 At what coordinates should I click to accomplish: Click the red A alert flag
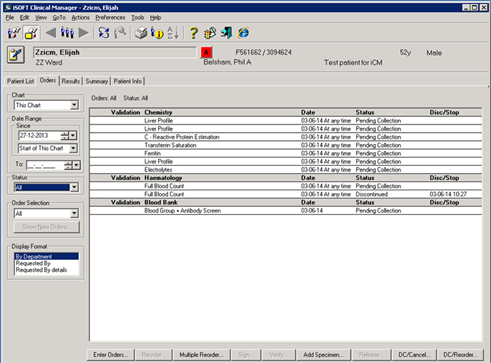[206, 52]
